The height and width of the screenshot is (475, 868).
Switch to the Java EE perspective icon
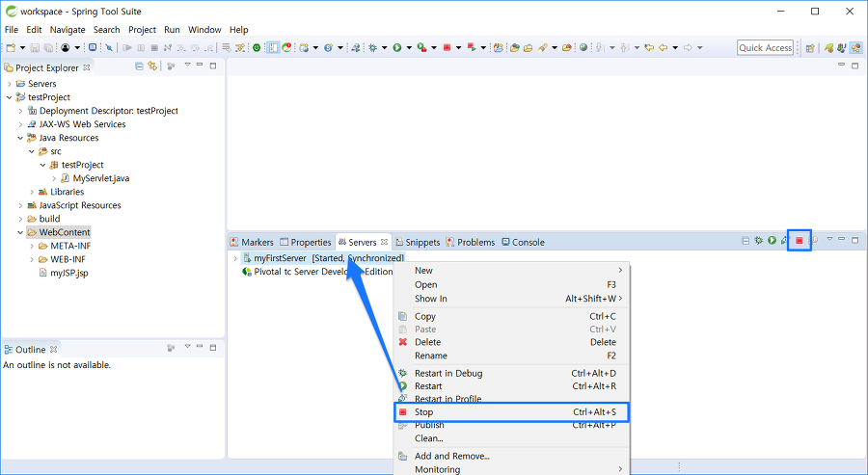pyautogui.click(x=841, y=48)
